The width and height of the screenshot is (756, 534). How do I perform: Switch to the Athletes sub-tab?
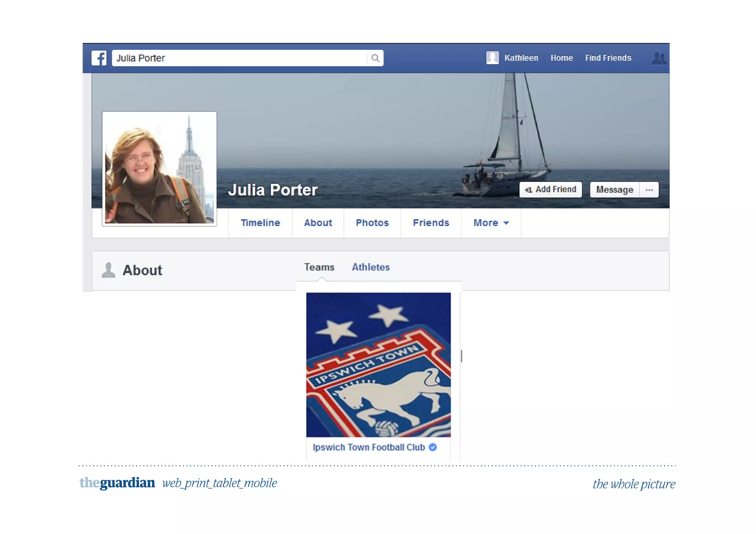(x=371, y=267)
